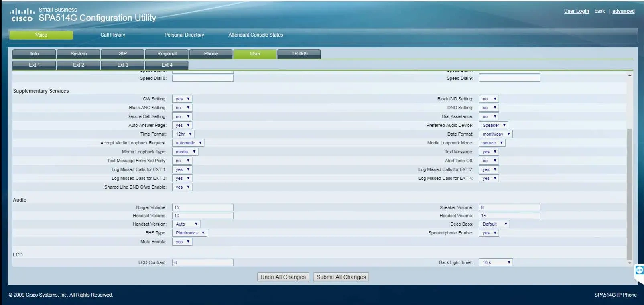This screenshot has width=644, height=305.
Task: Switch to the Regional tab
Action: [167, 54]
